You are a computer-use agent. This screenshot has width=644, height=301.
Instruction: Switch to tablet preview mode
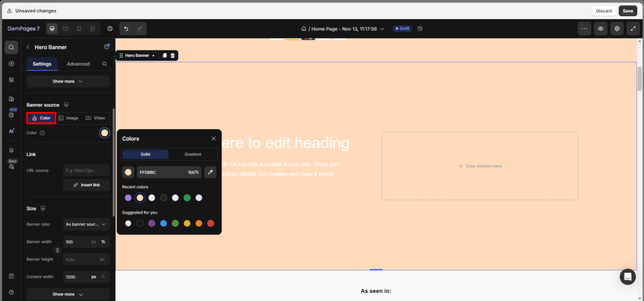pyautogui.click(x=65, y=29)
